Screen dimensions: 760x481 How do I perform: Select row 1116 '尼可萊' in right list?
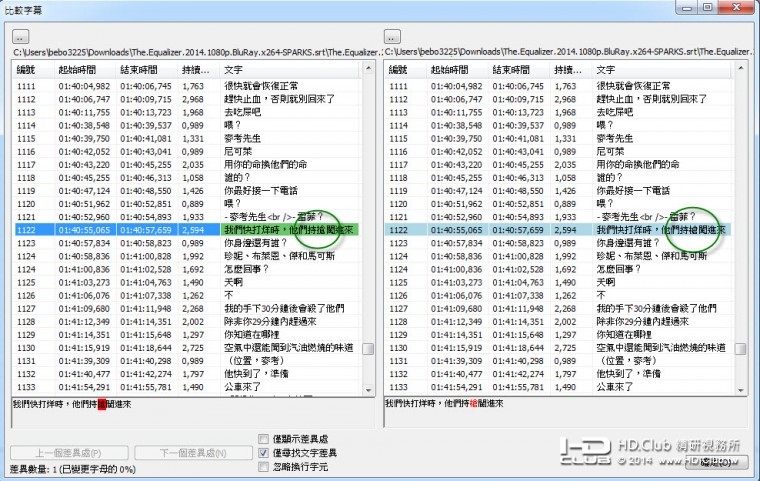point(559,151)
